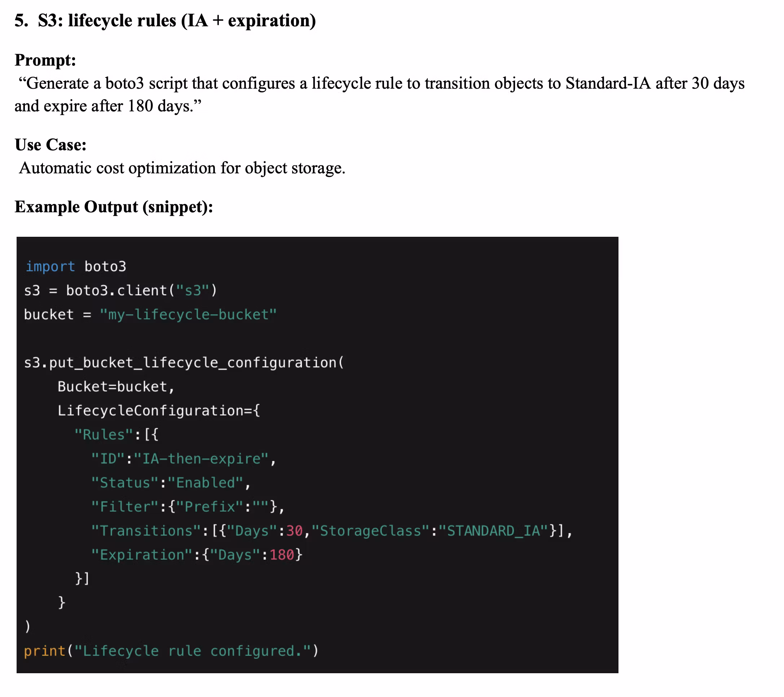
Task: Click the put_bucket_lifecycle_configuration method name
Action: [193, 363]
